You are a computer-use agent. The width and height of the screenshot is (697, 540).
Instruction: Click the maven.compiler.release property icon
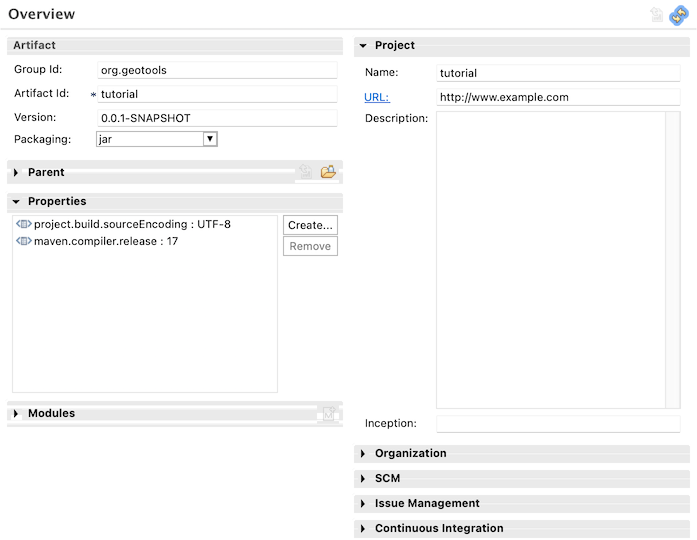24,241
